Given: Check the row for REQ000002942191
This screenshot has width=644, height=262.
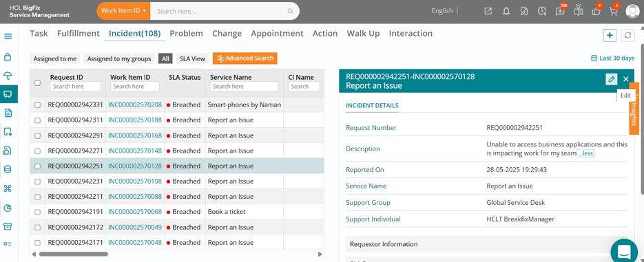Looking at the screenshot, I should point(37,212).
